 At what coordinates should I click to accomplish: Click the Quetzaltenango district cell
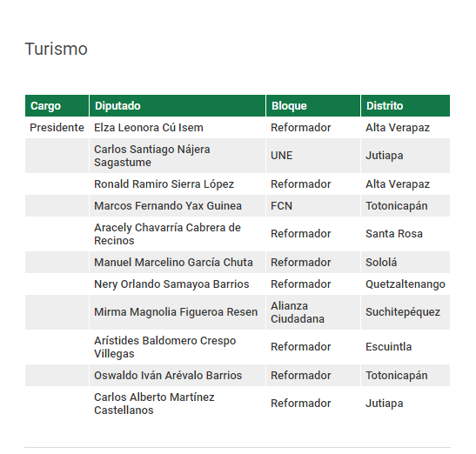click(x=406, y=284)
